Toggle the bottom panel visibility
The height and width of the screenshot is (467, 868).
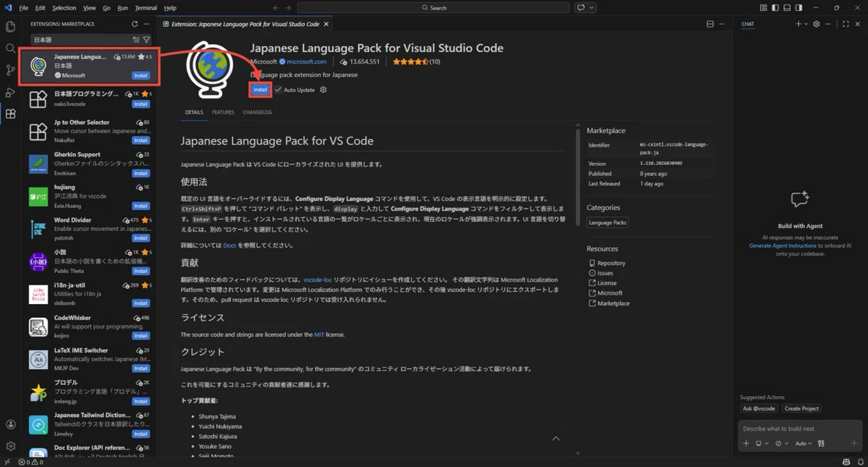point(788,8)
